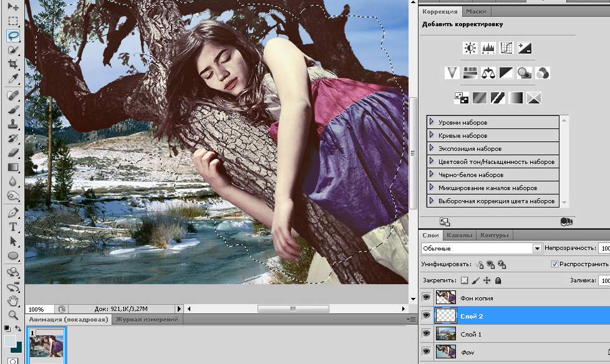The image size is (610, 364).
Task: Select the Zoom tool in toolbar
Action: tap(13, 315)
